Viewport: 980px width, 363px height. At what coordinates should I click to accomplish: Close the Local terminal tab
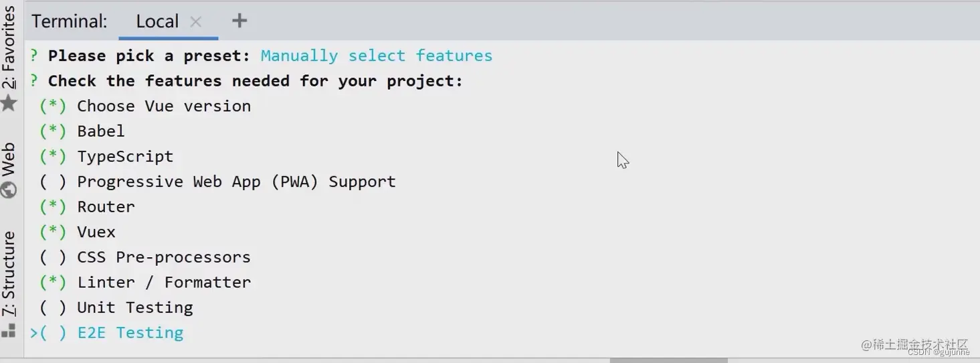tap(195, 21)
